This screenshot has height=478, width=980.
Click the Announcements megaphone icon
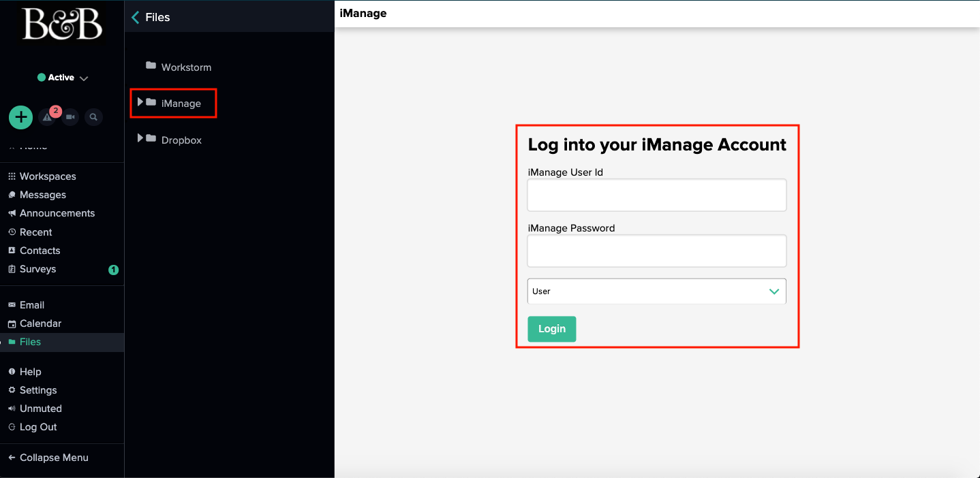pos(12,213)
